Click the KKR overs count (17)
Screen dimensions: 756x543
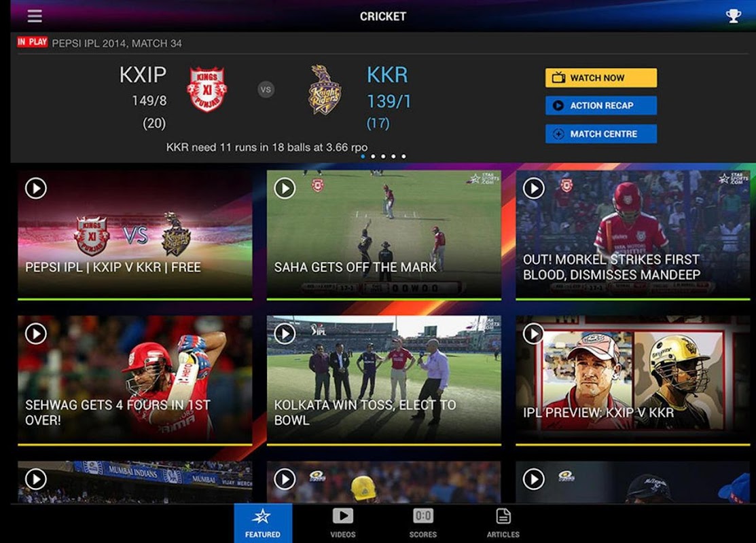point(378,124)
